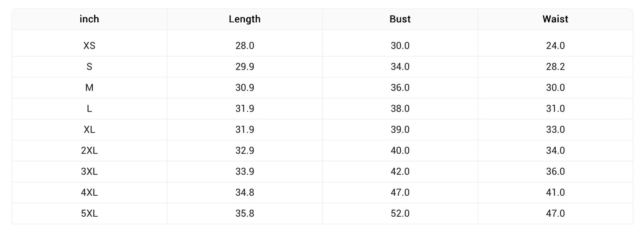
Task: Select the 2XL size row label
Action: [89, 151]
